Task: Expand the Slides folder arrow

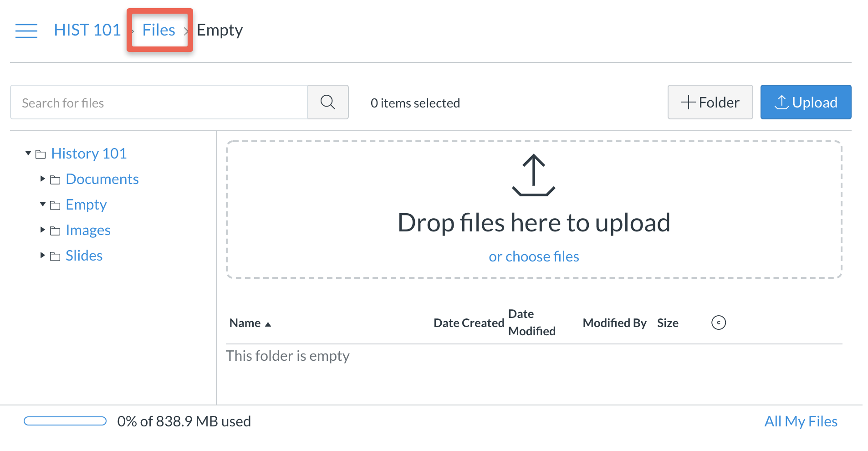Action: coord(42,255)
